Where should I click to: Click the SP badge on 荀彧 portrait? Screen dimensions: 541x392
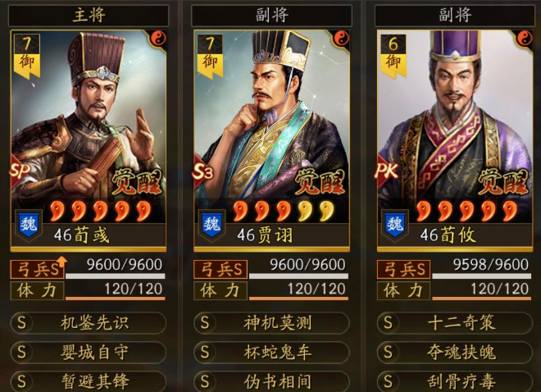click(20, 171)
